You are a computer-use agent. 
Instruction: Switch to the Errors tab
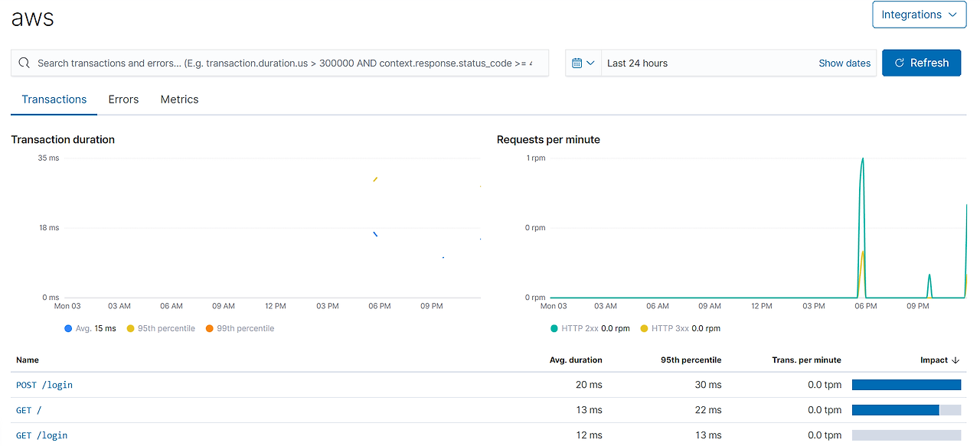[x=123, y=99]
